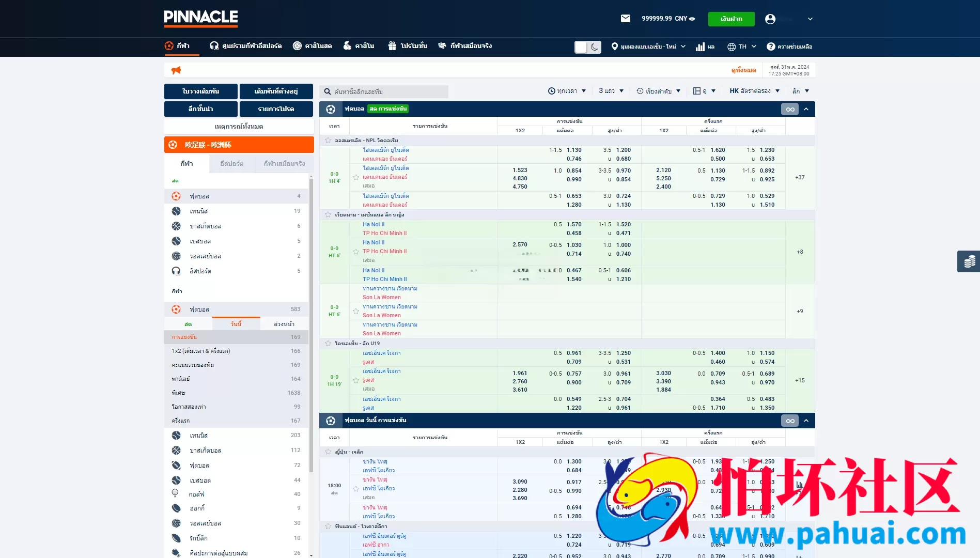This screenshot has height=558, width=980.
Task: Switch to the อีสปอร์ต tab in the sidebar
Action: 231,163
